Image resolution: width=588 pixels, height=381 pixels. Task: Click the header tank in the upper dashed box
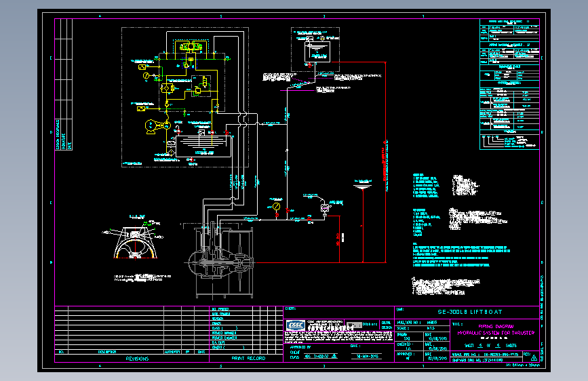[317, 52]
